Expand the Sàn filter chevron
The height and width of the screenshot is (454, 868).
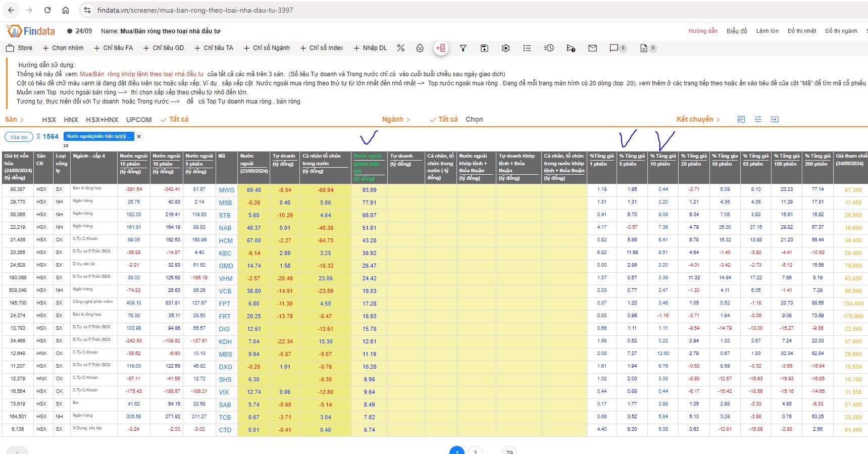pyautogui.click(x=22, y=120)
